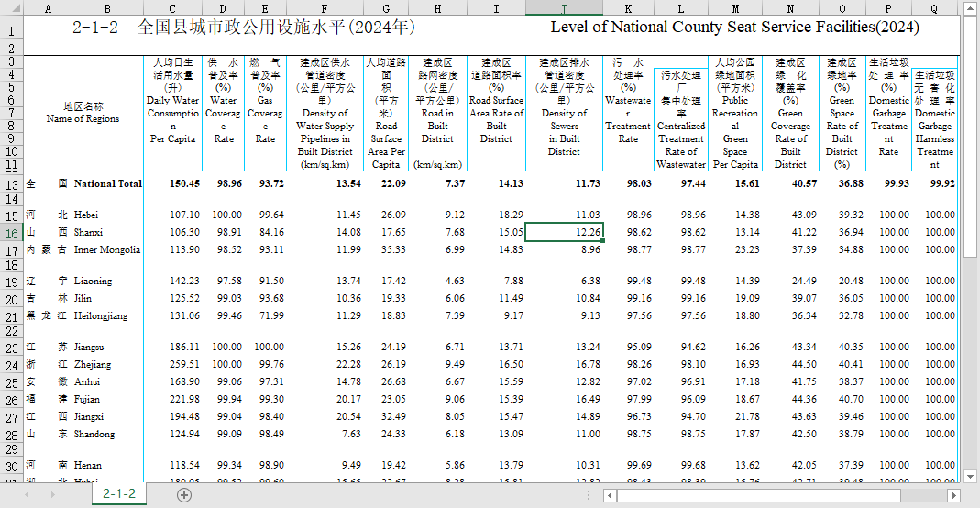The image size is (980, 508).
Task: Open the 2-1-2 sheet tab
Action: point(118,494)
